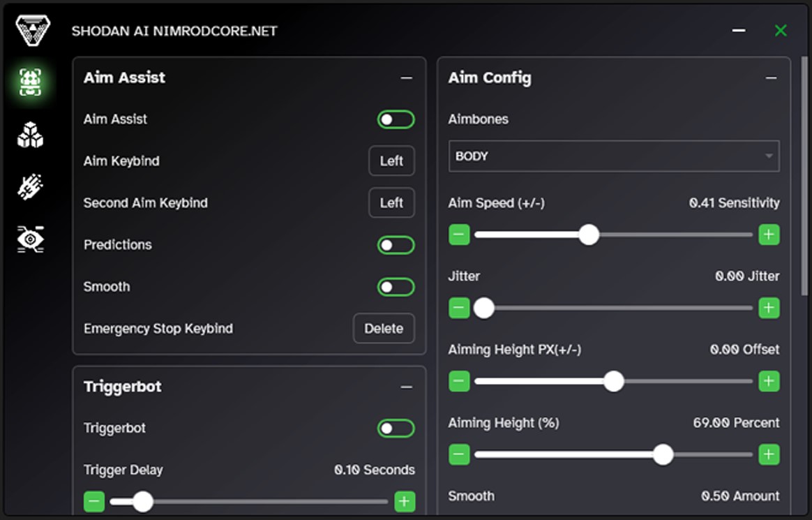Collapse the Aim Config panel
Image resolution: width=812 pixels, height=520 pixels.
click(x=771, y=78)
